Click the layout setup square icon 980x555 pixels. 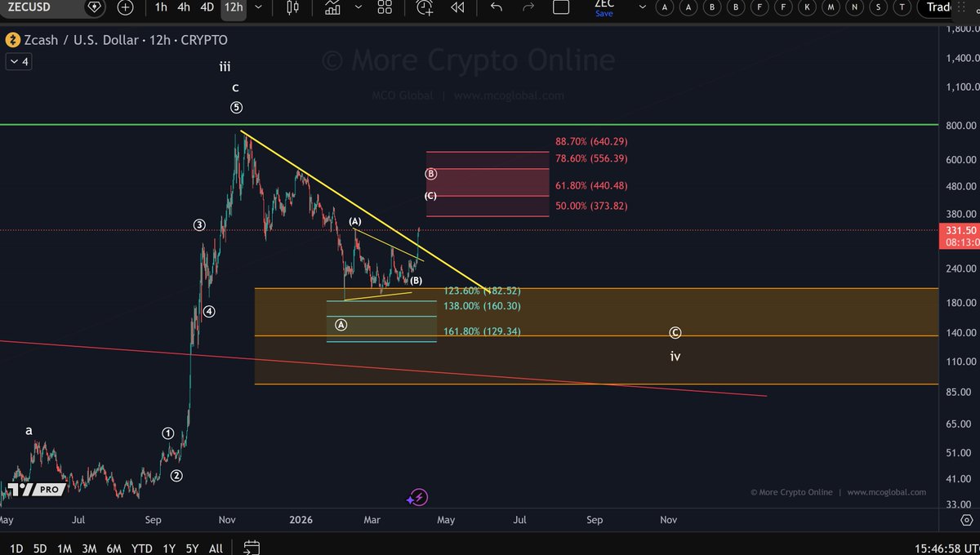561,7
